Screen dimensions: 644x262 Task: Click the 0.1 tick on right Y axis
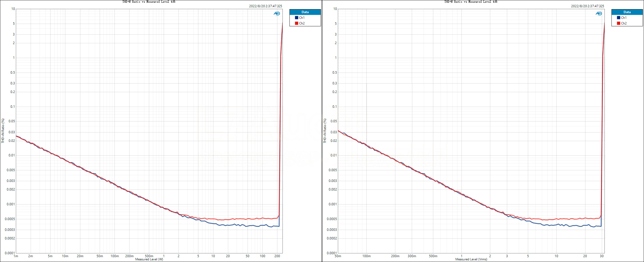tap(334, 107)
